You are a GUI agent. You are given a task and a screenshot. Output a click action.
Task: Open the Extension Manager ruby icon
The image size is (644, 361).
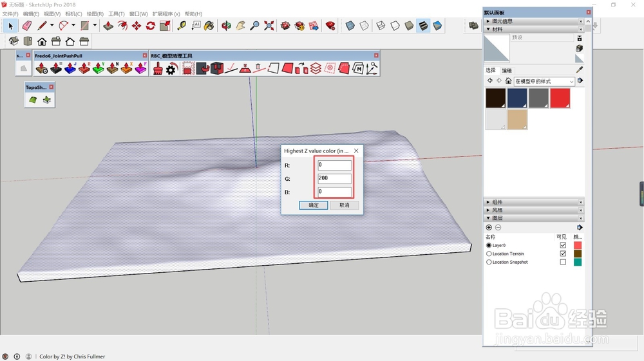(330, 26)
